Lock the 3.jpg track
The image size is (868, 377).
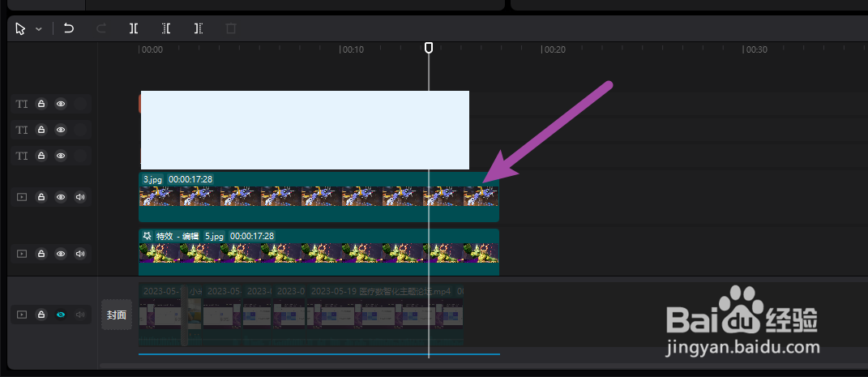point(41,196)
